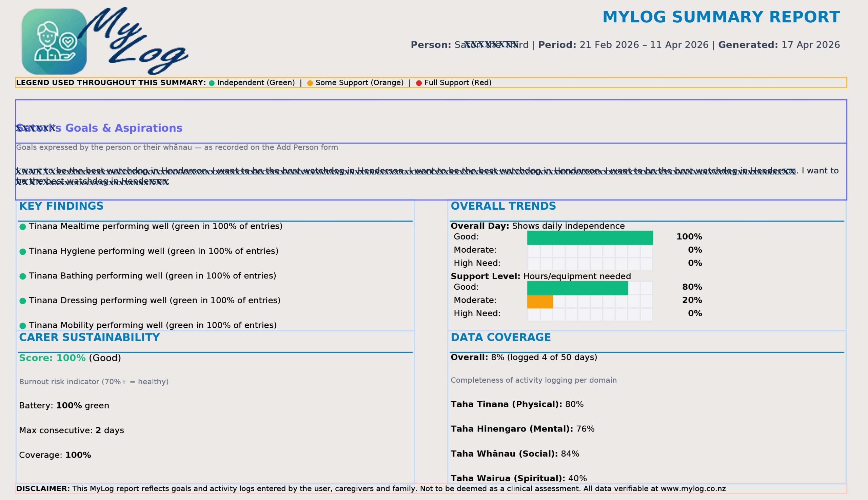
Task: Click green Independent legend dot
Action: (x=212, y=83)
